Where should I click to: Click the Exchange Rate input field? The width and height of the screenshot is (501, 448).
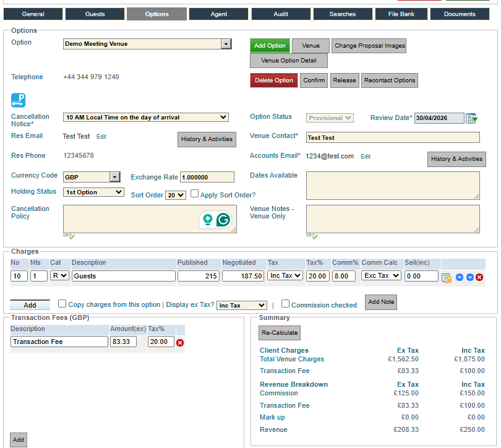[207, 177]
